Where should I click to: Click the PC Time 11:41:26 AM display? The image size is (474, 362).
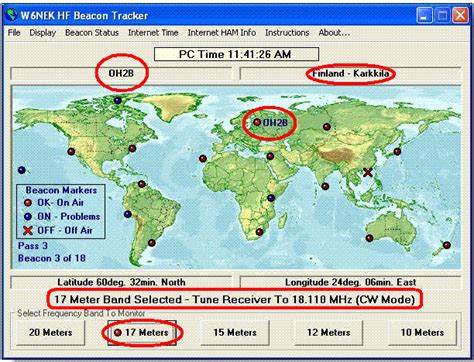(x=236, y=54)
